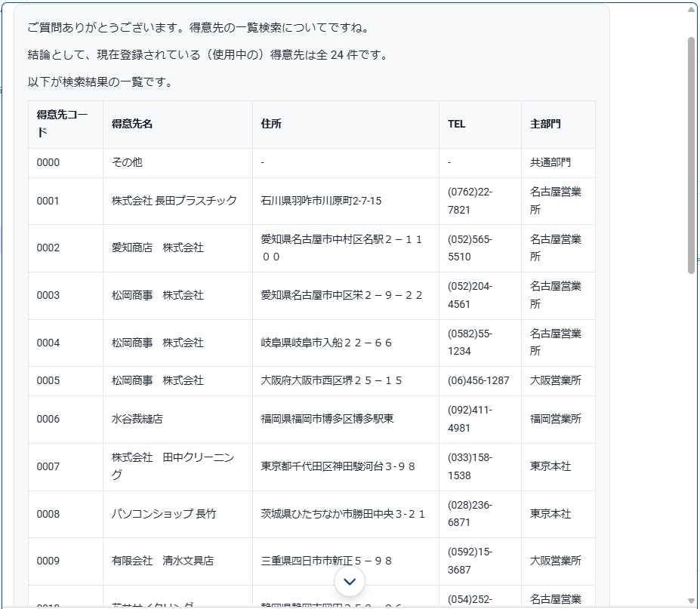This screenshot has width=700, height=609.
Task: Click the line 以下が検索結果の一覧です
Action: [101, 82]
